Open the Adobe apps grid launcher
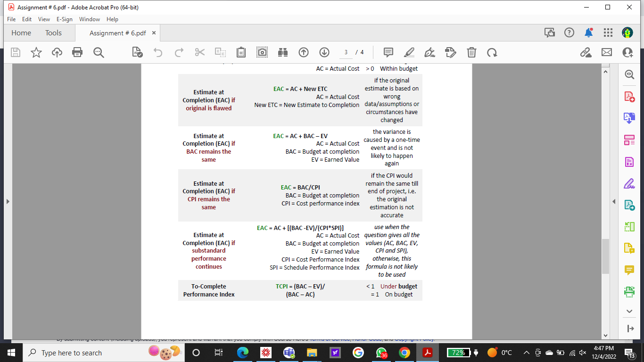The image size is (644, 362). tap(608, 33)
